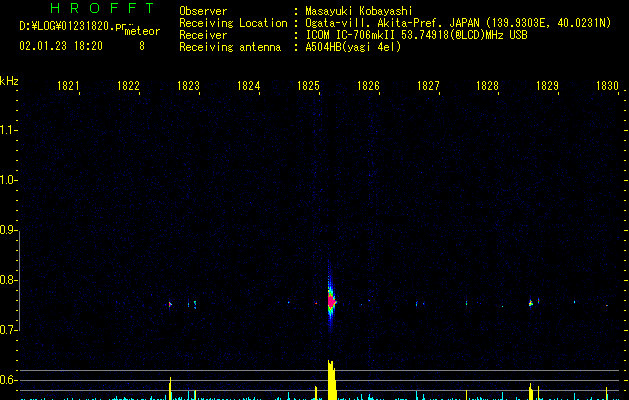Click the kHz axis unit label
629x400 pixels.
[9, 81]
